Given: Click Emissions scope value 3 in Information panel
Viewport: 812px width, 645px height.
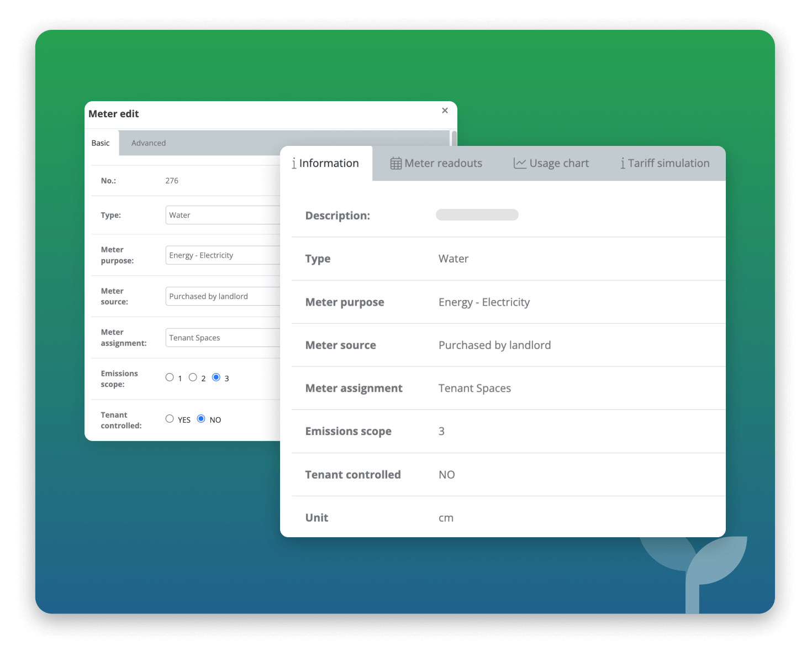Looking at the screenshot, I should point(441,431).
